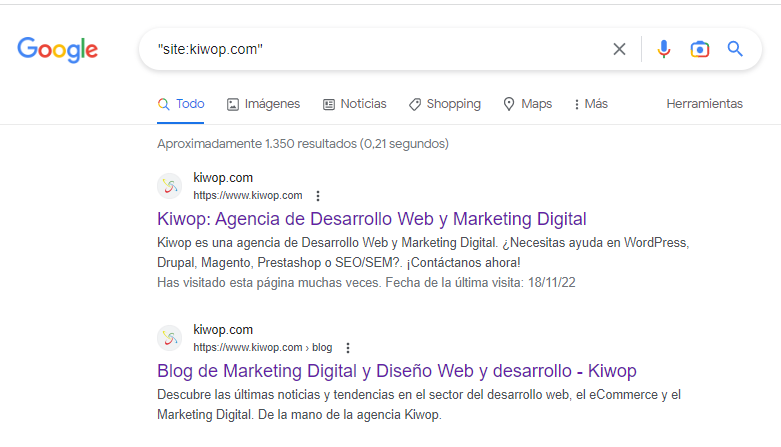The width and height of the screenshot is (781, 447).
Task: Start voice search with microphone icon
Action: 663,49
